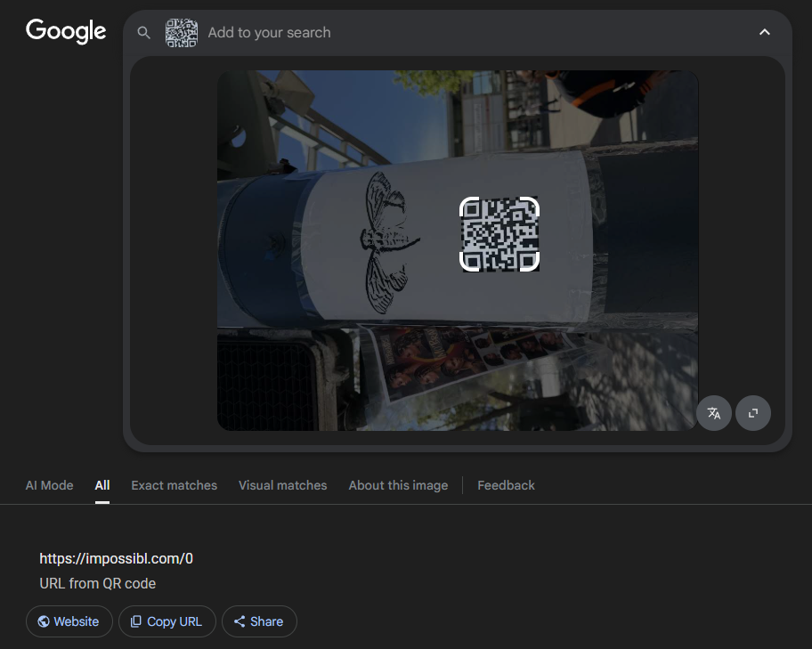Click the highlighted QR code in the photo

(x=499, y=234)
